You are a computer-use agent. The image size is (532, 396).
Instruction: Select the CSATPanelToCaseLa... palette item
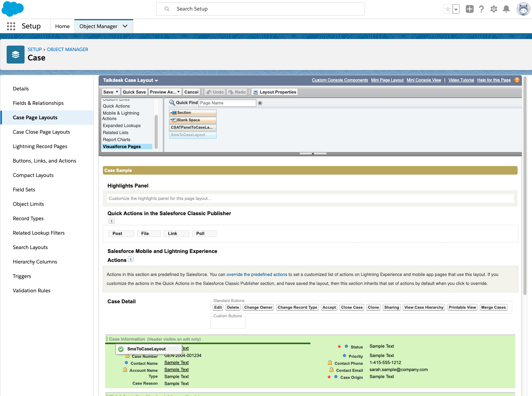(193, 127)
